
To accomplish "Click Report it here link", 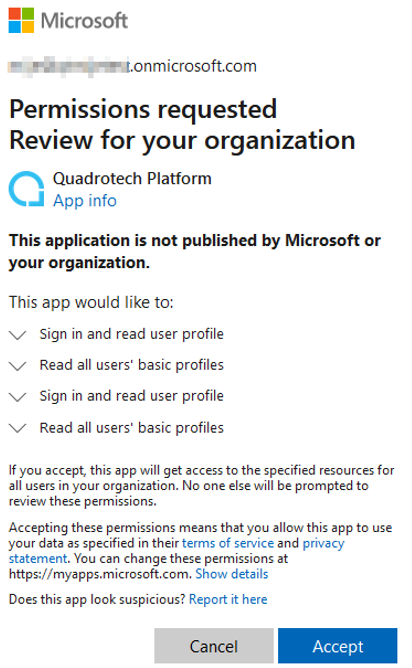I will click(228, 599).
